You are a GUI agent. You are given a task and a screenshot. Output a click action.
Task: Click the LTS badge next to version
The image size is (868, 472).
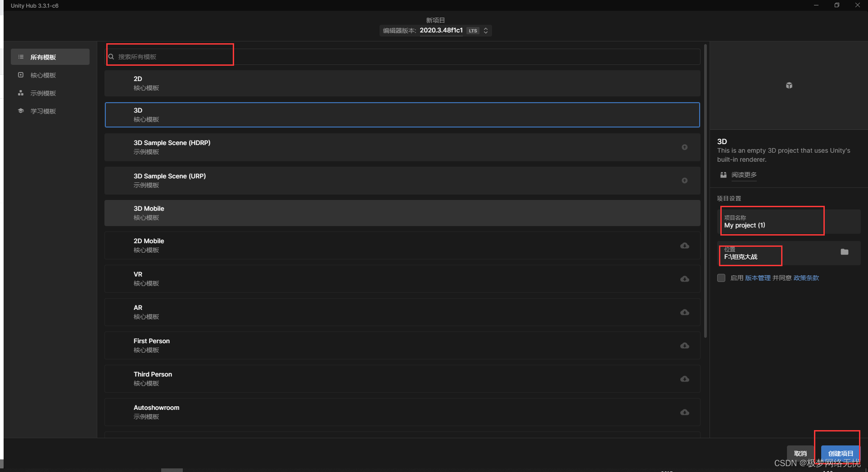(x=473, y=31)
